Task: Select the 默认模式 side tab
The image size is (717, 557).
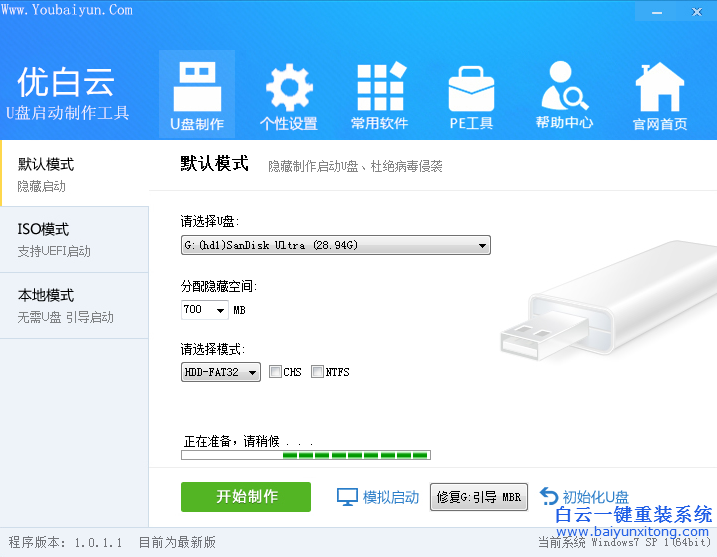Action: pos(74,173)
